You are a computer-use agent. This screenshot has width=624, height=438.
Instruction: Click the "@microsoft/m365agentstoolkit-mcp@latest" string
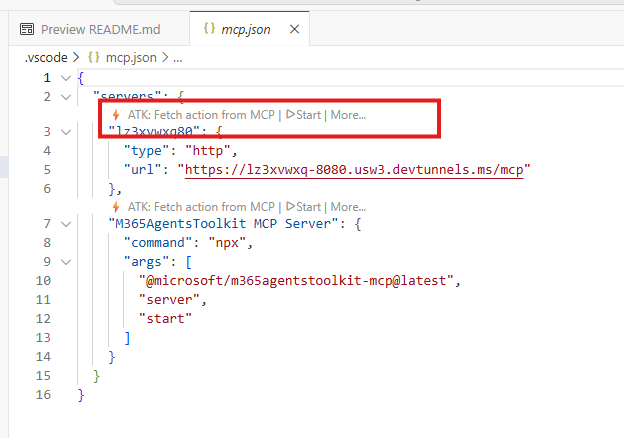click(296, 281)
